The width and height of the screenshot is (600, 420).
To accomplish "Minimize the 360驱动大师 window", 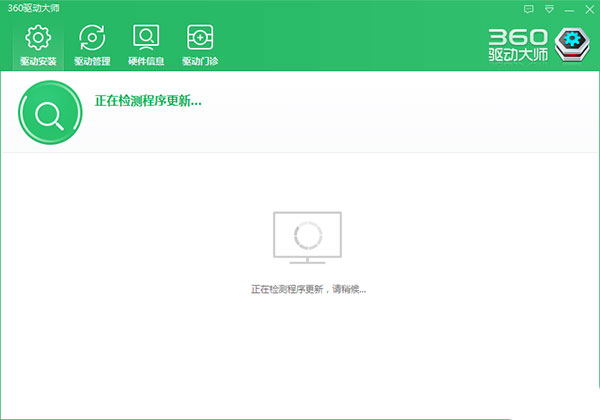I will click(569, 10).
